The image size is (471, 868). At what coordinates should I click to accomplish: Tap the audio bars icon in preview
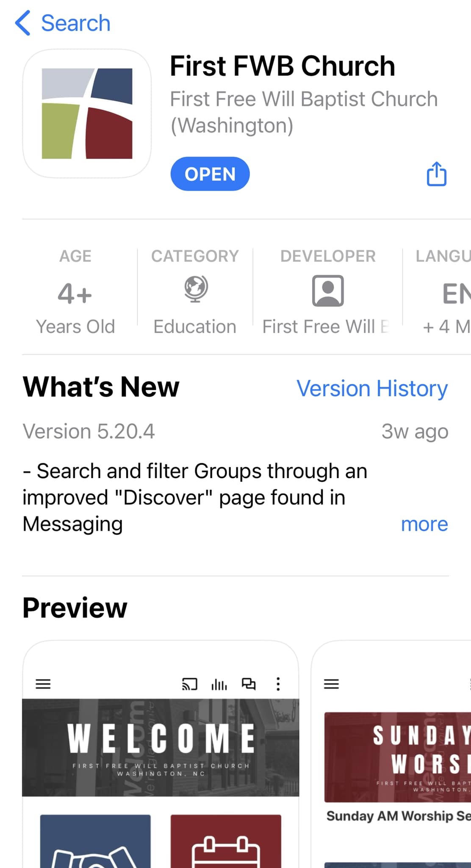[x=219, y=684]
